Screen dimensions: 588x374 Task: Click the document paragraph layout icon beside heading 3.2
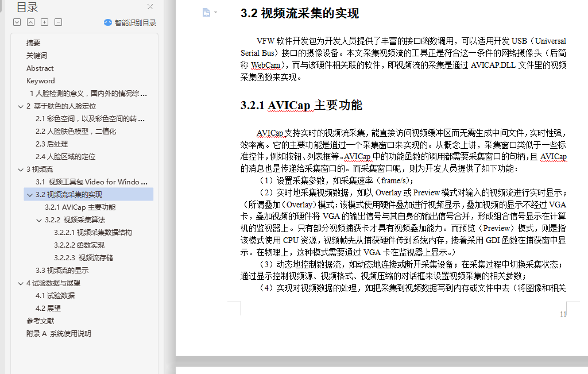tap(206, 13)
